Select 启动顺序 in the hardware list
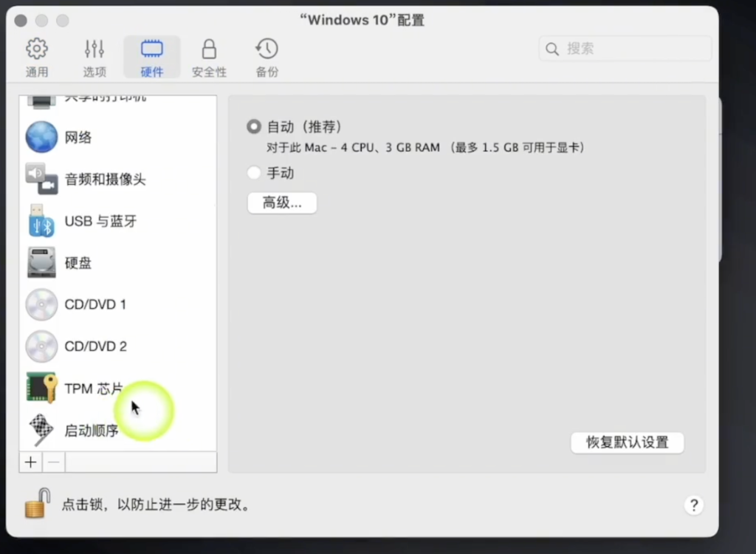756x554 pixels. click(118, 429)
